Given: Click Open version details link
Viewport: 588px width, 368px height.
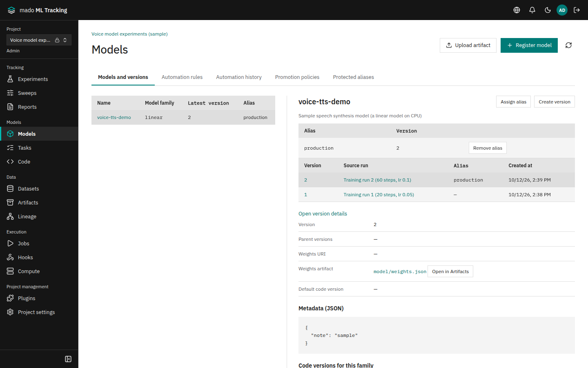Looking at the screenshot, I should coord(323,214).
